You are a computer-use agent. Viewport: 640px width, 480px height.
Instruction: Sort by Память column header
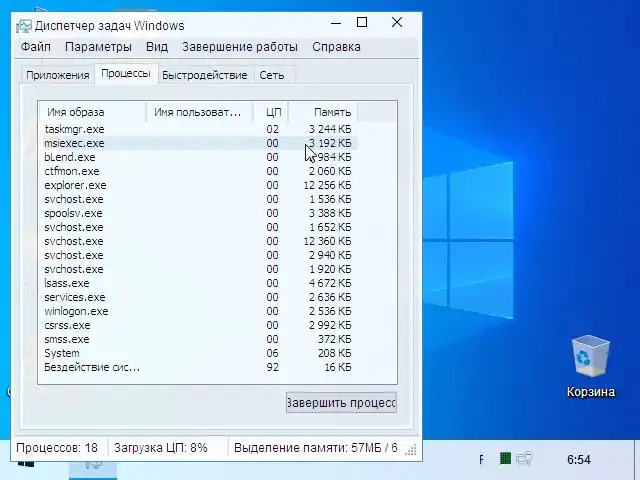323,112
